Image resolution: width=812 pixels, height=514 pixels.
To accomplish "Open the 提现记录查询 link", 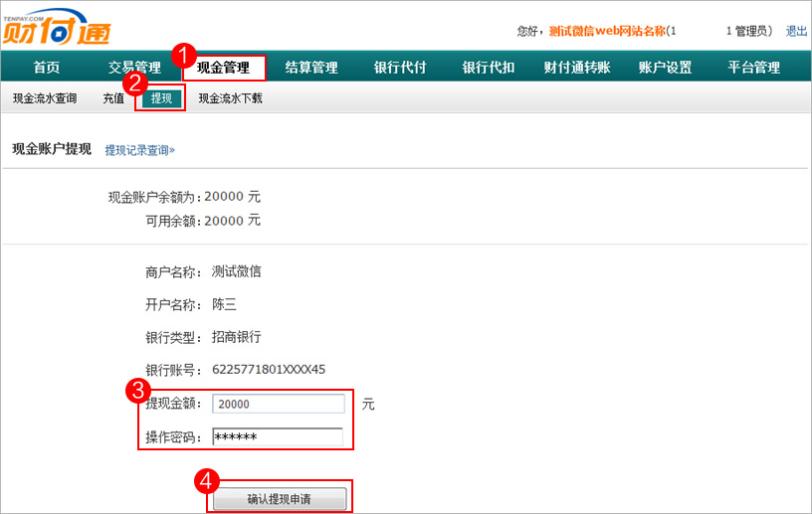I will tap(140, 150).
